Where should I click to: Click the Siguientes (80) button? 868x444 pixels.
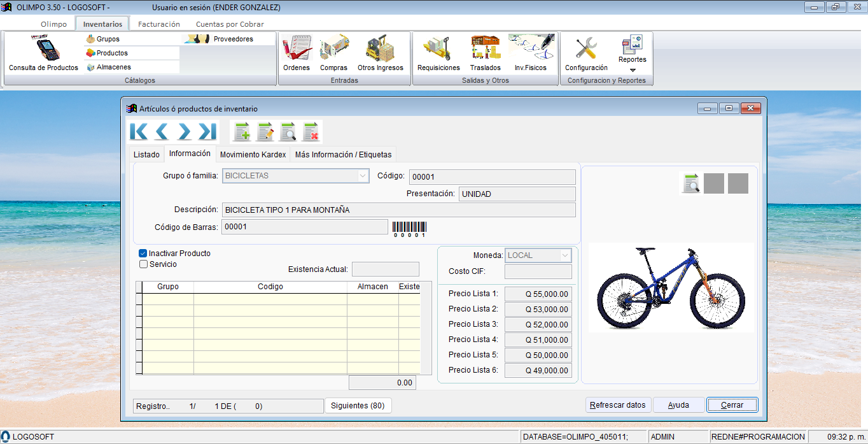click(358, 406)
